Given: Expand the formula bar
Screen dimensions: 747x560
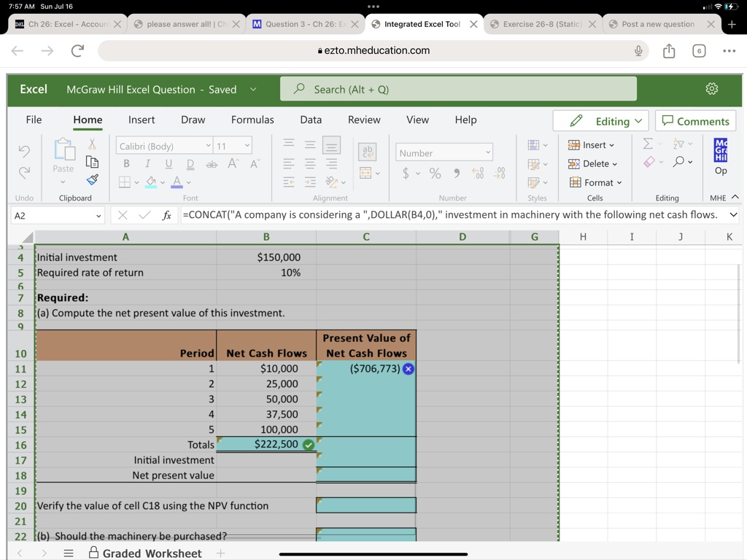Looking at the screenshot, I should pyautogui.click(x=733, y=215).
